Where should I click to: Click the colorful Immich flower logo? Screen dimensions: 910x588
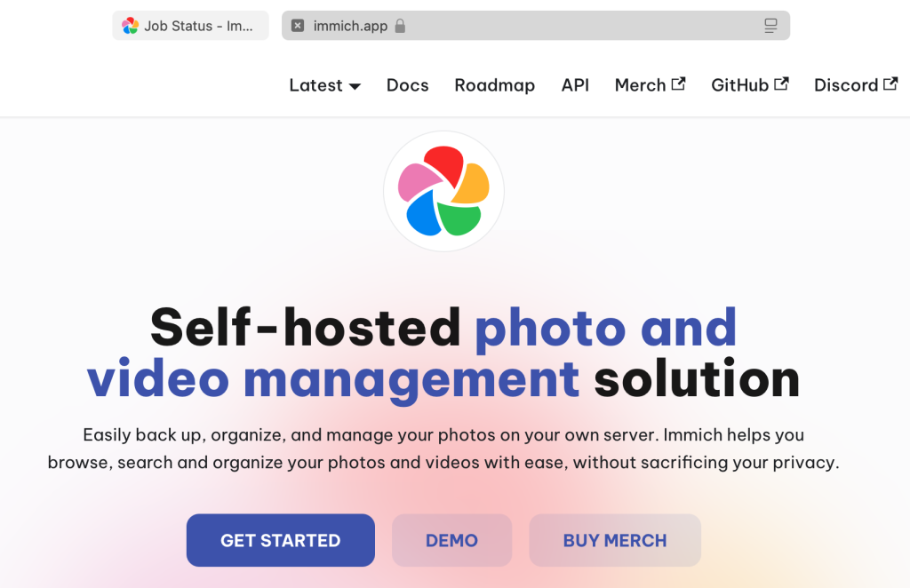[443, 192]
